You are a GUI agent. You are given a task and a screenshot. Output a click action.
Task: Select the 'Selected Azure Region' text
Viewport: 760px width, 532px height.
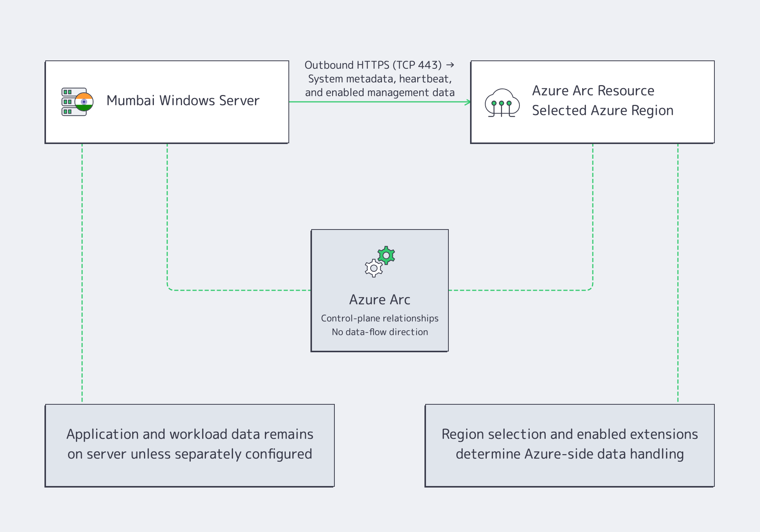pyautogui.click(x=603, y=111)
